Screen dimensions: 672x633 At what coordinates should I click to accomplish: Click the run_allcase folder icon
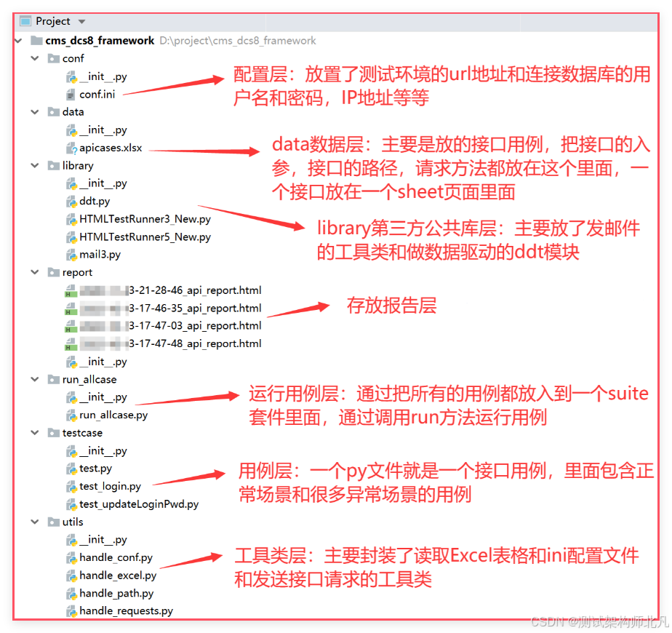pos(54,380)
